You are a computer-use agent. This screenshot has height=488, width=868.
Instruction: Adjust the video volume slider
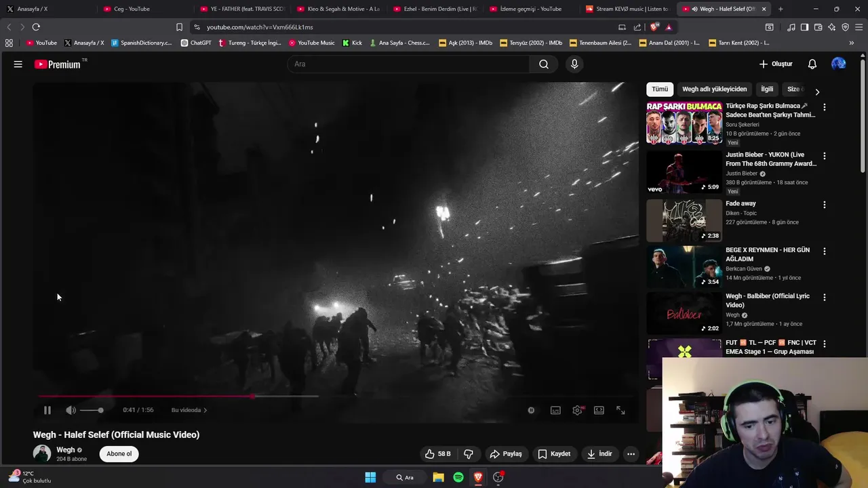point(92,410)
